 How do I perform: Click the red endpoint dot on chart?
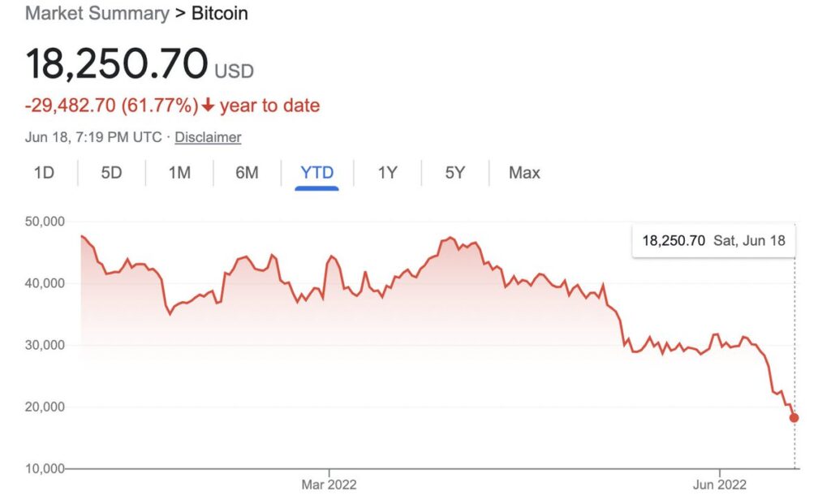(x=794, y=418)
